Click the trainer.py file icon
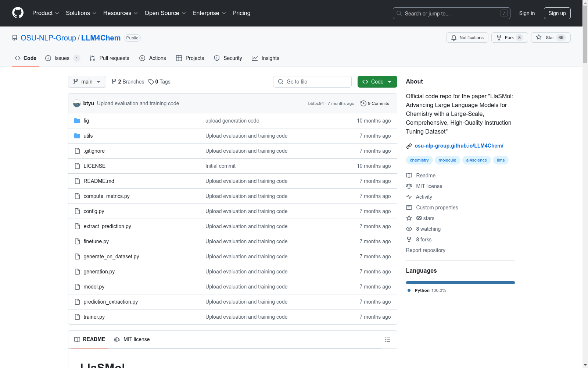The image size is (588, 368). pos(77,317)
